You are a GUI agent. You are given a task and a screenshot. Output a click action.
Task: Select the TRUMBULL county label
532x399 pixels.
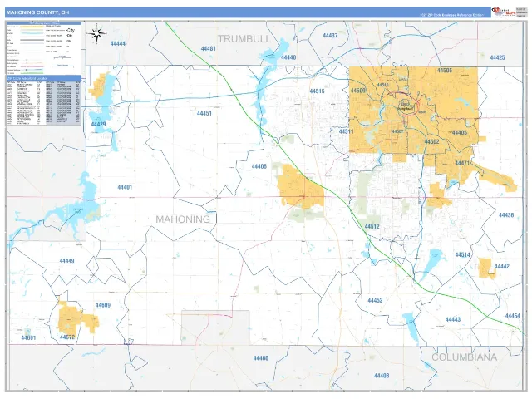[x=244, y=39]
